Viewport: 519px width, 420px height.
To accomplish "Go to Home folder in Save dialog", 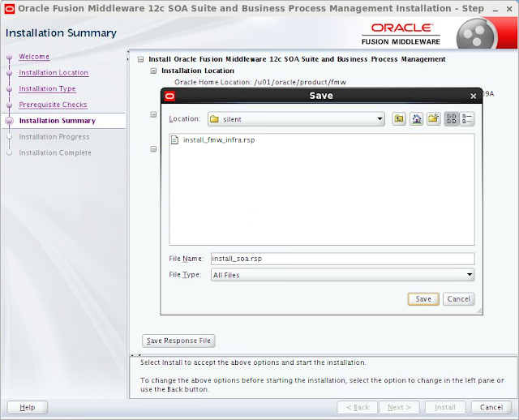I will (416, 119).
